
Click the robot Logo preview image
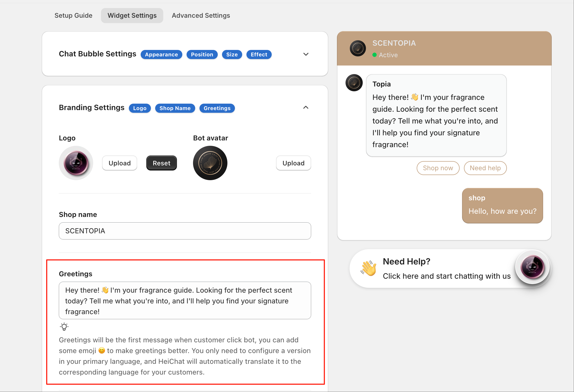(x=76, y=163)
